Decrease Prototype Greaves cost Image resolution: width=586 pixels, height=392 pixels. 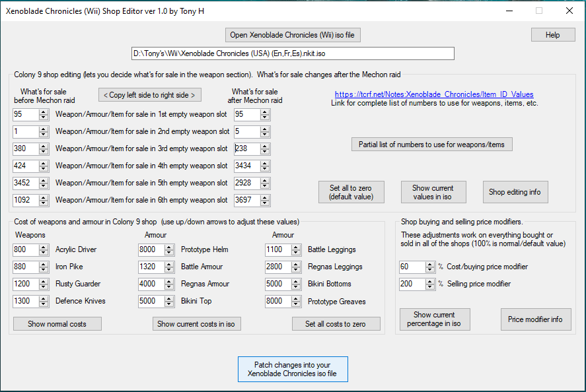(296, 304)
